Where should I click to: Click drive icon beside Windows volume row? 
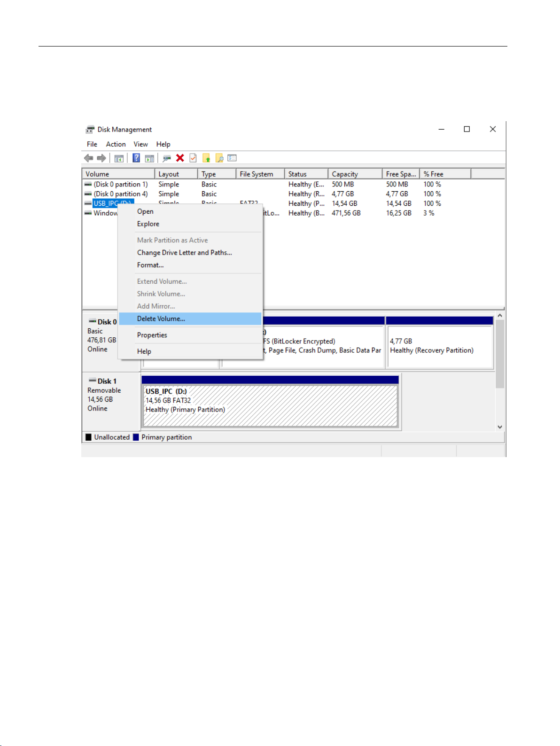coord(88,213)
